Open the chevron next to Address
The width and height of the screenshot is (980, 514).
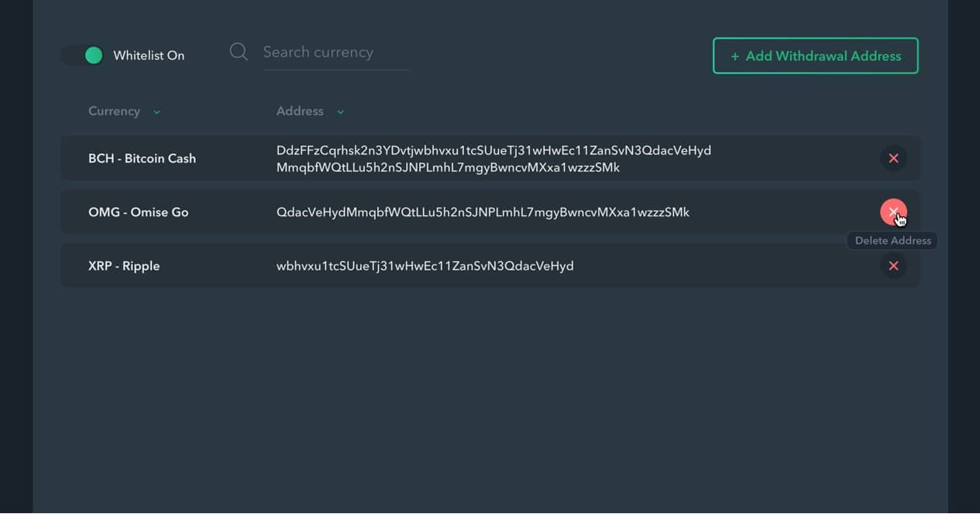coord(340,112)
